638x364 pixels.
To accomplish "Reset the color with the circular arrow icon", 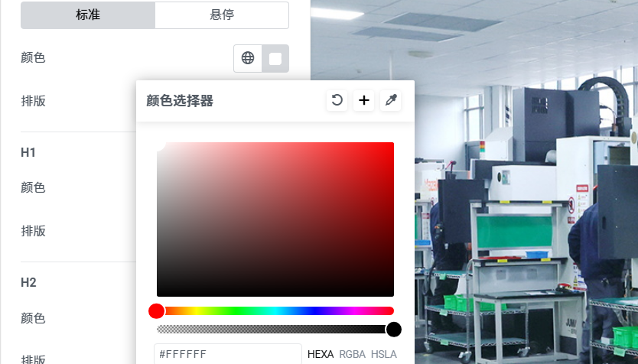I will point(337,100).
